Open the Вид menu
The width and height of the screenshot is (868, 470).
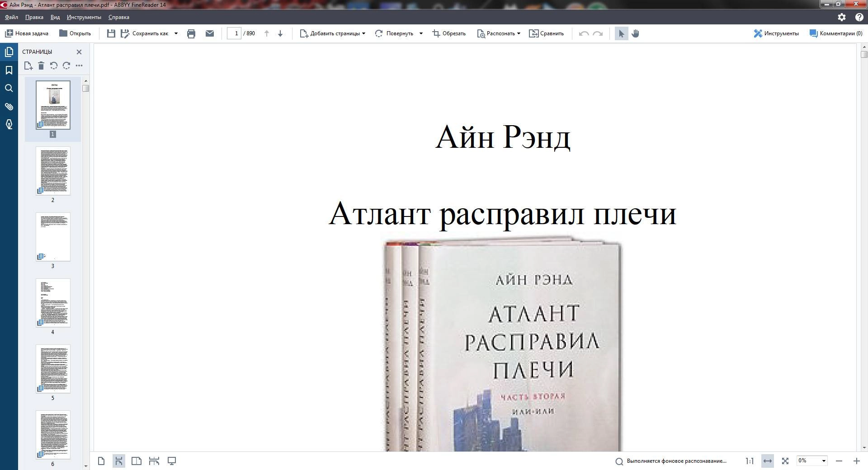click(55, 17)
